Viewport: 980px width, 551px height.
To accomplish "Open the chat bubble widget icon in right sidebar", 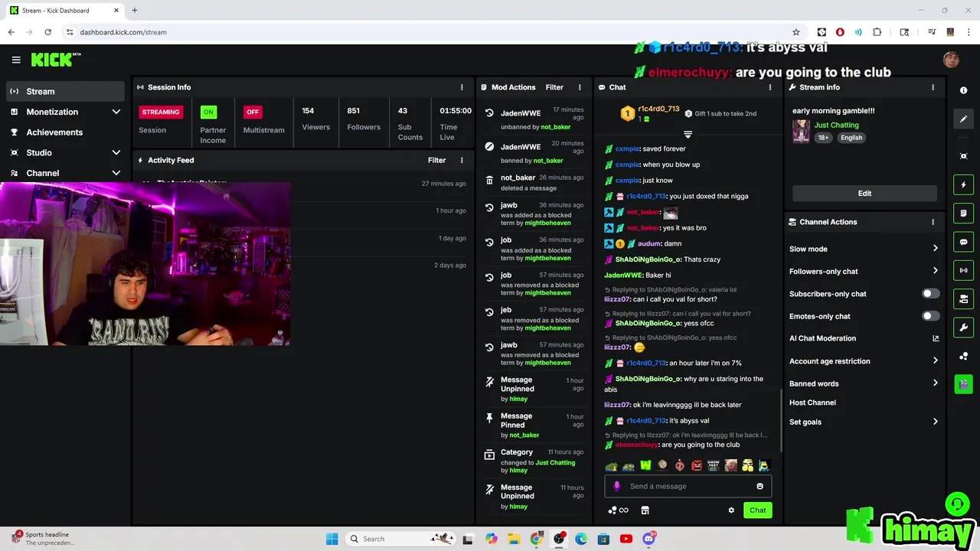I will (963, 242).
